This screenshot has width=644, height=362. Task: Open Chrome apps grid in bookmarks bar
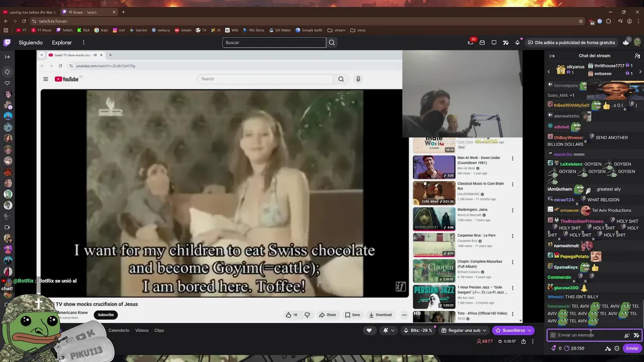(6, 30)
